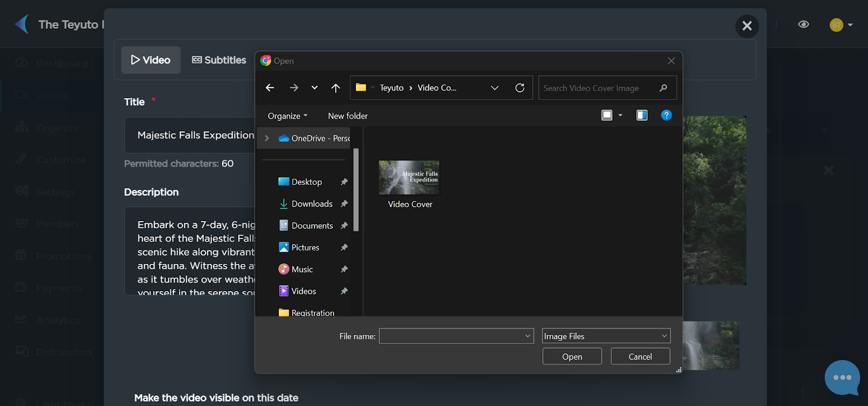Open the Desktop quick access folder
Viewport: 868px width, 406px height.
300,182
